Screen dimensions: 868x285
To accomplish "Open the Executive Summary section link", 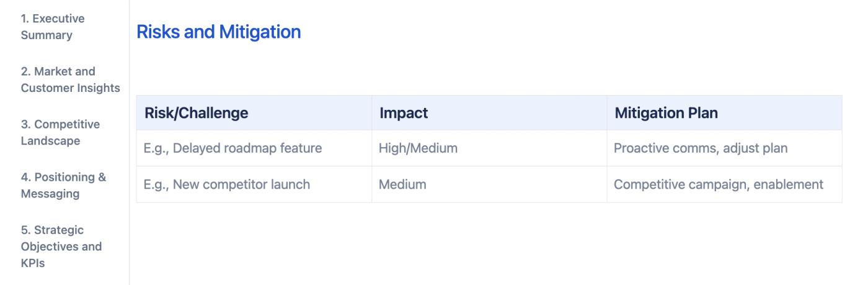I will 52,27.
